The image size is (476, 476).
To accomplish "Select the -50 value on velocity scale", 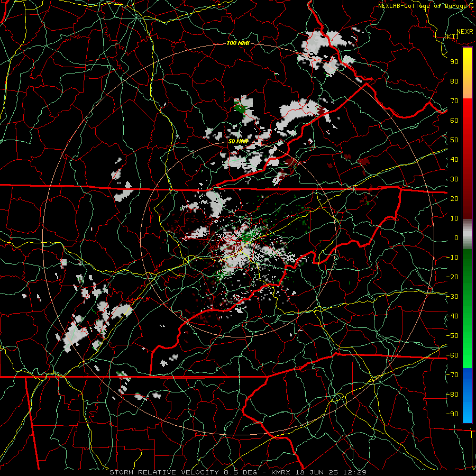I will (x=453, y=336).
